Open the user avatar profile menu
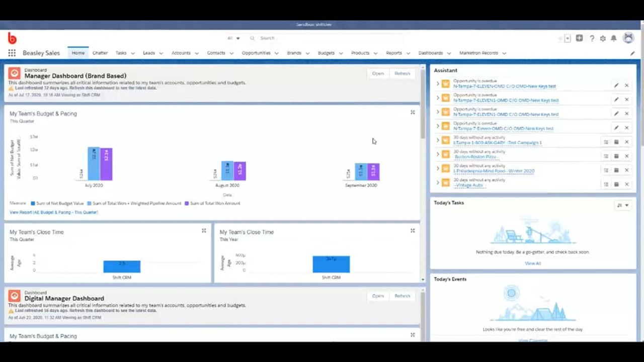Viewport: 644px width, 362px height. (x=628, y=38)
